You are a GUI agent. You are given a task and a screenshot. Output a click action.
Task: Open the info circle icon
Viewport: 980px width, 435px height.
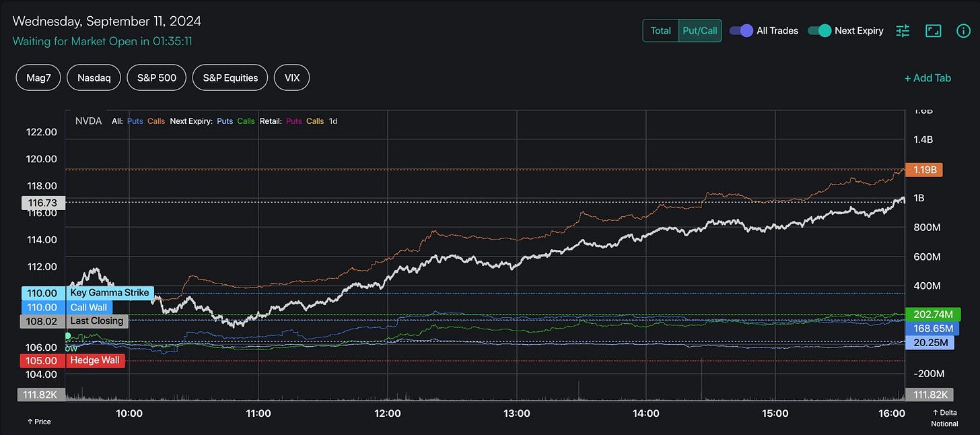tap(963, 30)
